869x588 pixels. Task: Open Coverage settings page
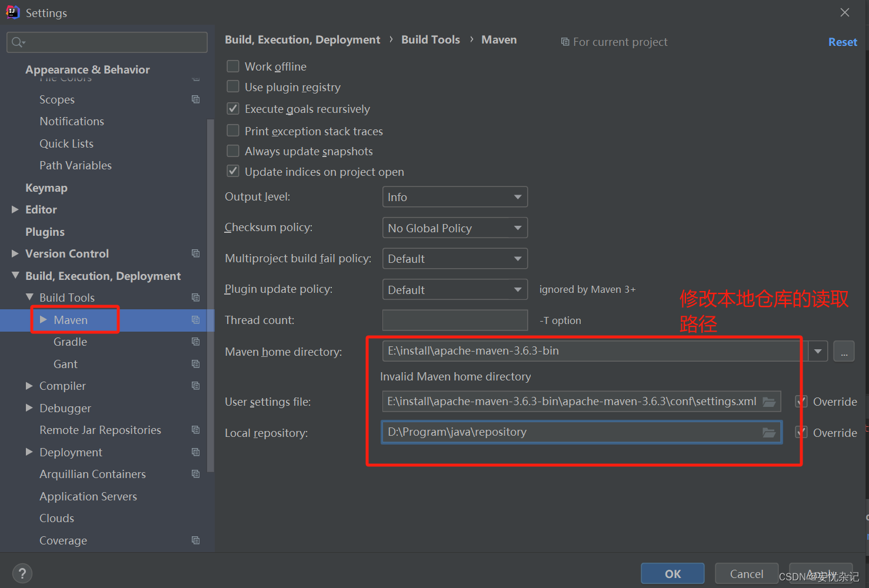tap(63, 540)
